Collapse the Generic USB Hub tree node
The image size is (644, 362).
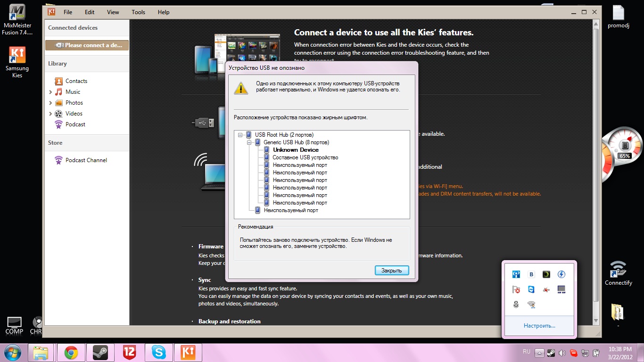249,142
